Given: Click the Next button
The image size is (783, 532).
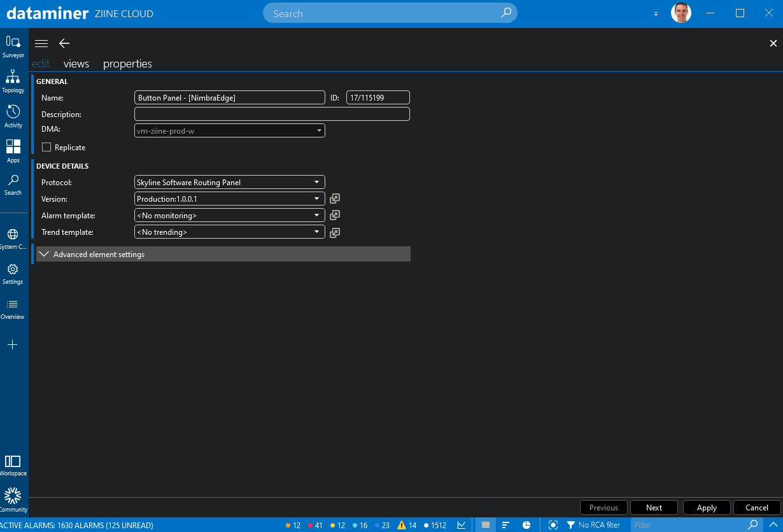Looking at the screenshot, I should click(654, 507).
